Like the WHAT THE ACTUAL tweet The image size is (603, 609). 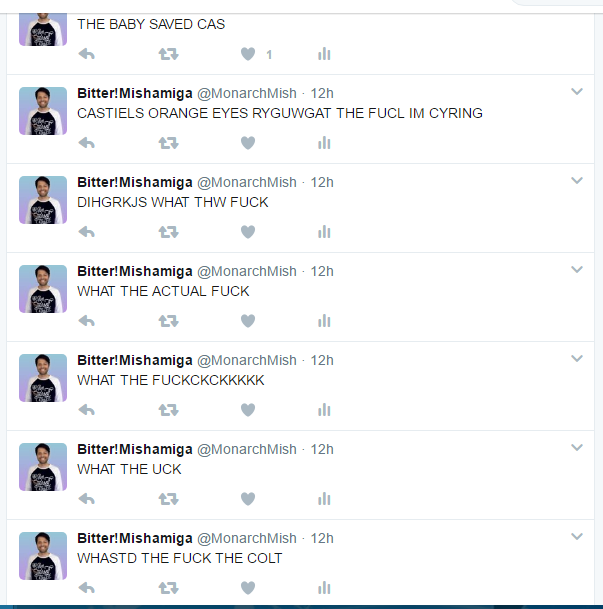tap(248, 321)
